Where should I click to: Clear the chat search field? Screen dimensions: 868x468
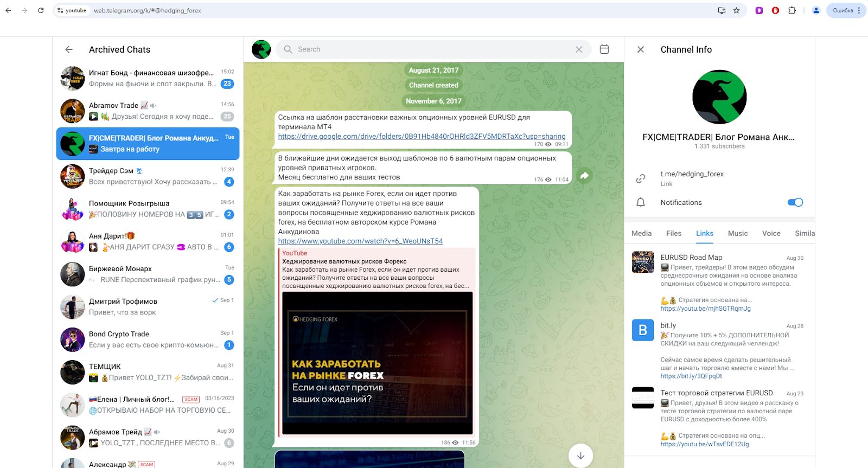[579, 49]
